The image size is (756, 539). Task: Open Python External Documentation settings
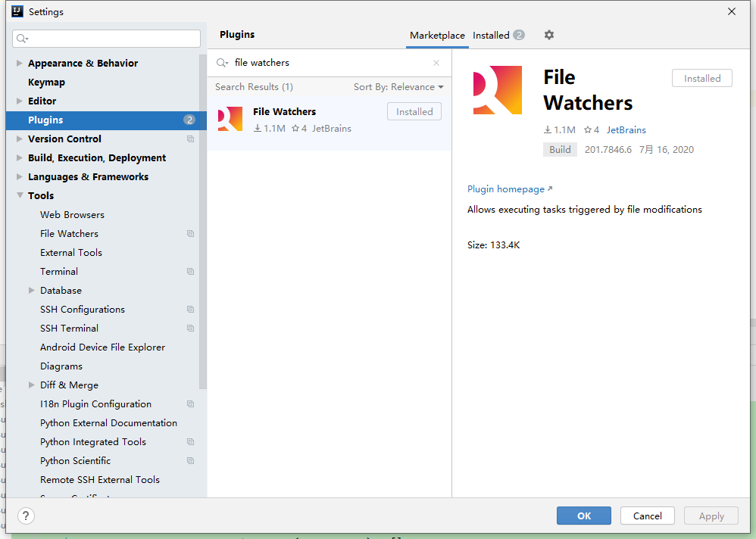point(108,423)
